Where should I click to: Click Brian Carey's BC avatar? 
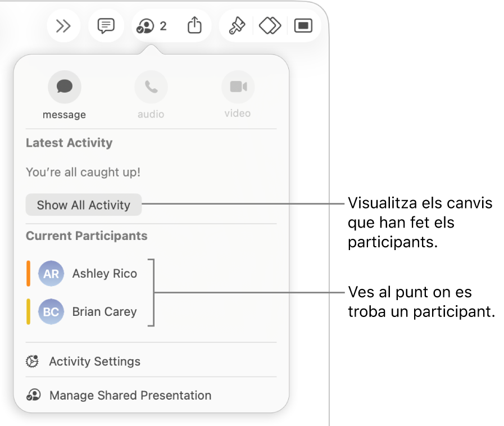[51, 312]
